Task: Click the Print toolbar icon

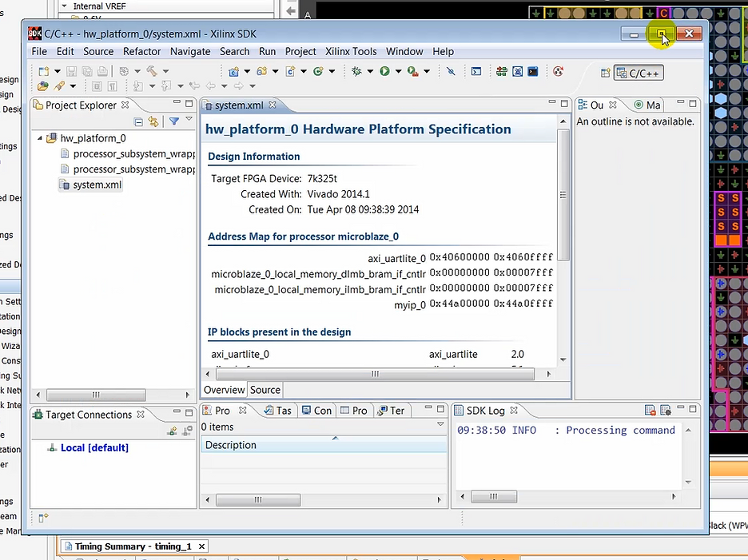Action: (102, 71)
